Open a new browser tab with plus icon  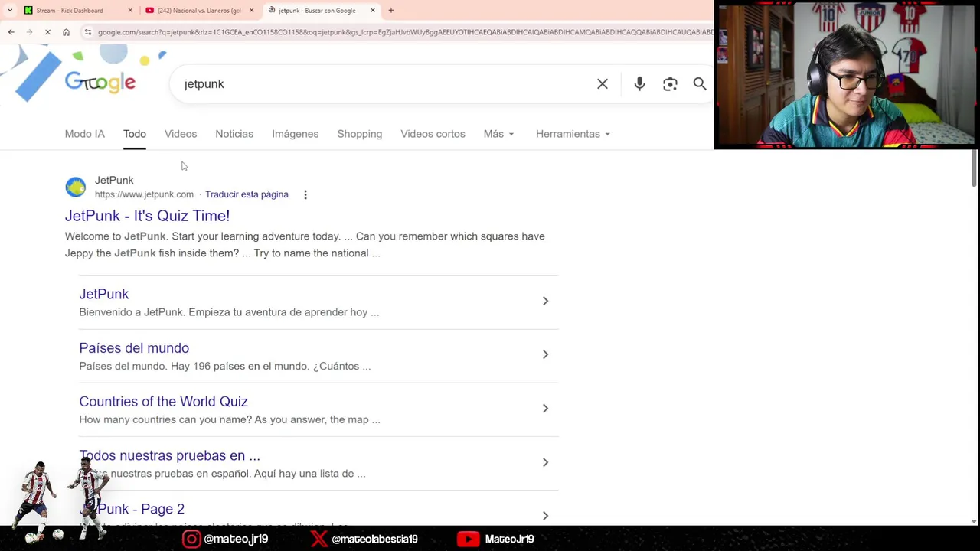pyautogui.click(x=390, y=11)
